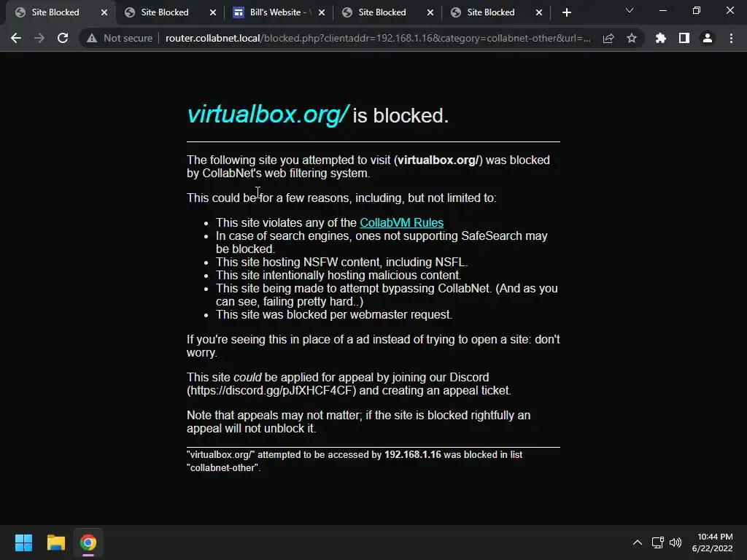747x560 pixels.
Task: Open a new tab with the plus button
Action: pyautogui.click(x=566, y=12)
